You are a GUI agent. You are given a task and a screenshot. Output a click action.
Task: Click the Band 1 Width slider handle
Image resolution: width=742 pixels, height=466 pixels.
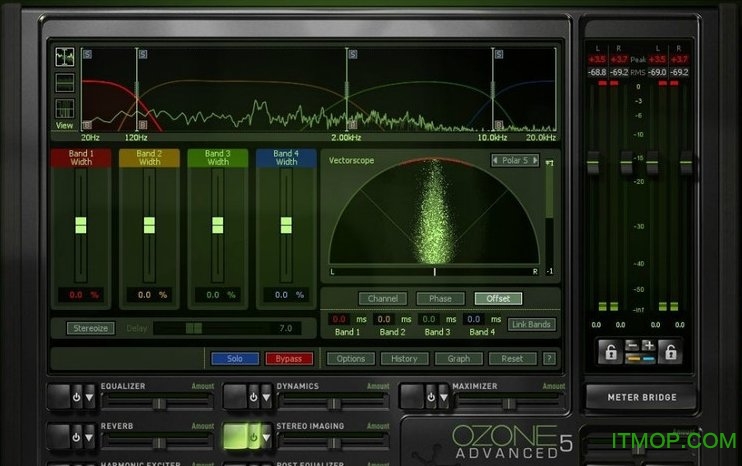81,225
